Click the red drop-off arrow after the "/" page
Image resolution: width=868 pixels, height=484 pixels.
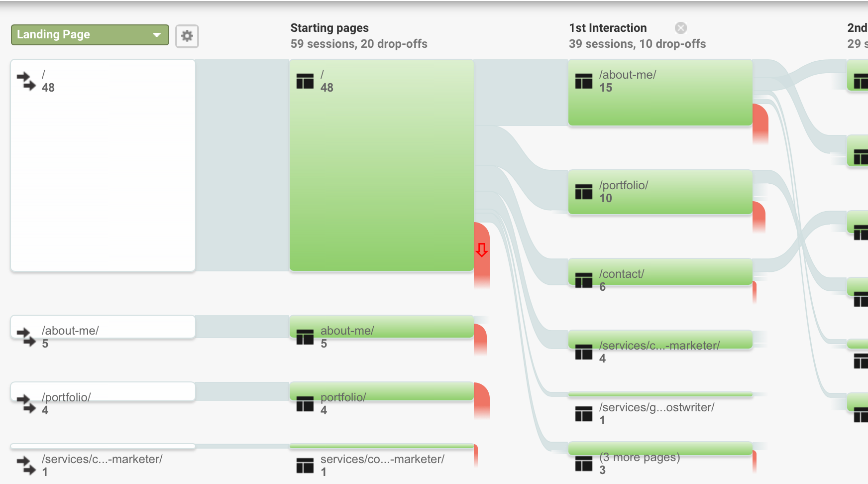pyautogui.click(x=481, y=251)
